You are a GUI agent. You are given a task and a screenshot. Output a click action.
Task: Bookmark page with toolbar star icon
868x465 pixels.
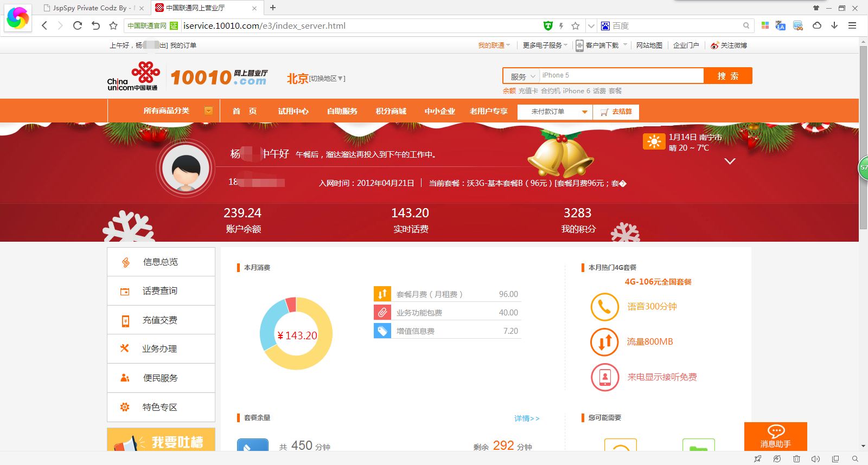pyautogui.click(x=113, y=25)
